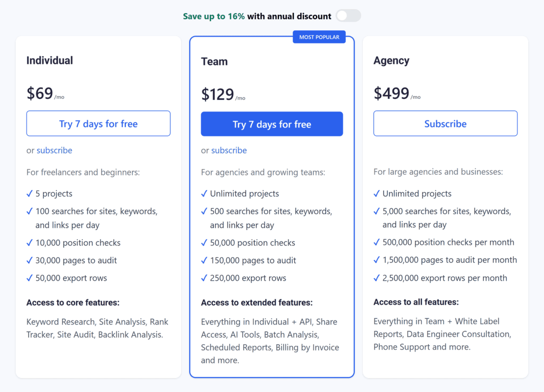Click checkmark next to Team 'Unlimited projects'
Viewport: 544px width, 392px height.
(204, 194)
